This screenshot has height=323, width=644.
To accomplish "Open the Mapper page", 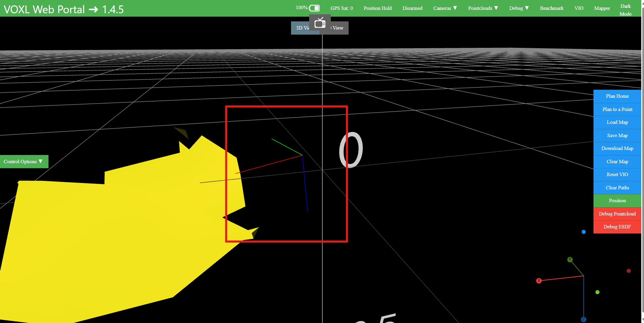I will tap(602, 8).
